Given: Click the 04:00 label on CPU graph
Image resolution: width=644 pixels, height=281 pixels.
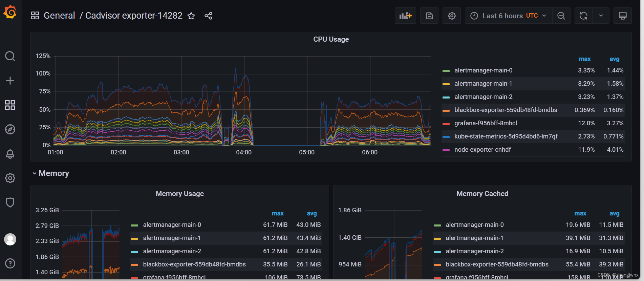Looking at the screenshot, I should coord(244,152).
